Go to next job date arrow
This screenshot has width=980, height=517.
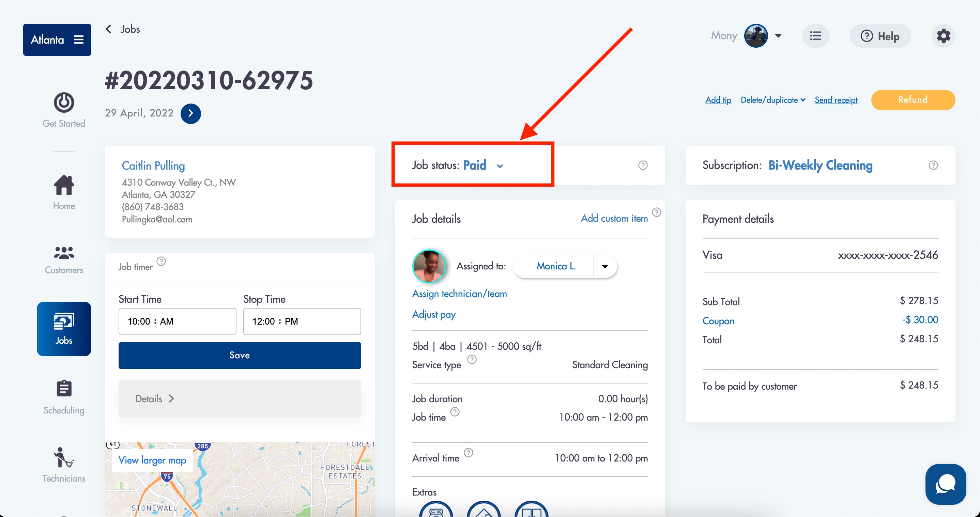pyautogui.click(x=190, y=113)
